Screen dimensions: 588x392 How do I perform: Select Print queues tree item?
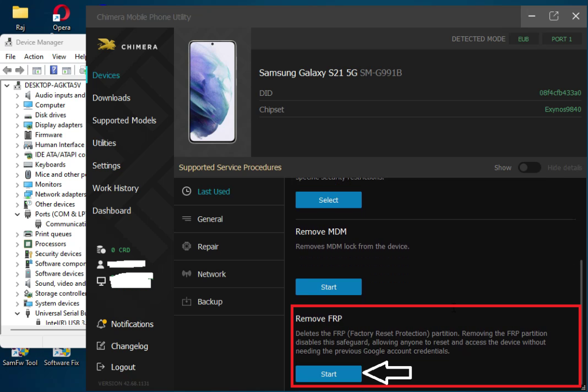pos(53,234)
